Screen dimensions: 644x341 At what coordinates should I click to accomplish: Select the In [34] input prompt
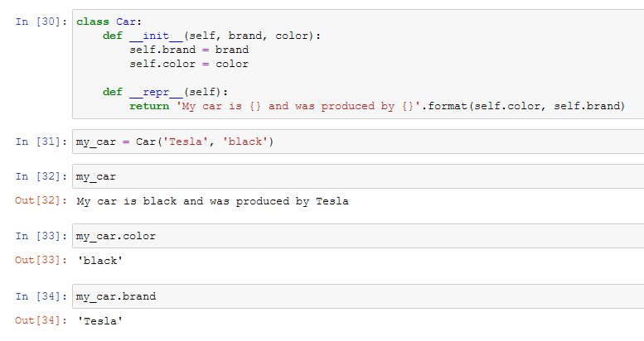coord(41,295)
